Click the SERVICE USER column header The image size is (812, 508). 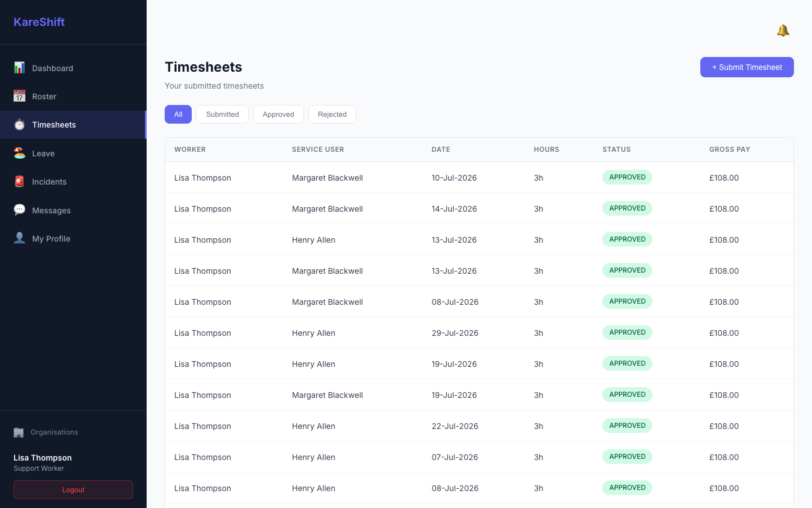(x=318, y=150)
